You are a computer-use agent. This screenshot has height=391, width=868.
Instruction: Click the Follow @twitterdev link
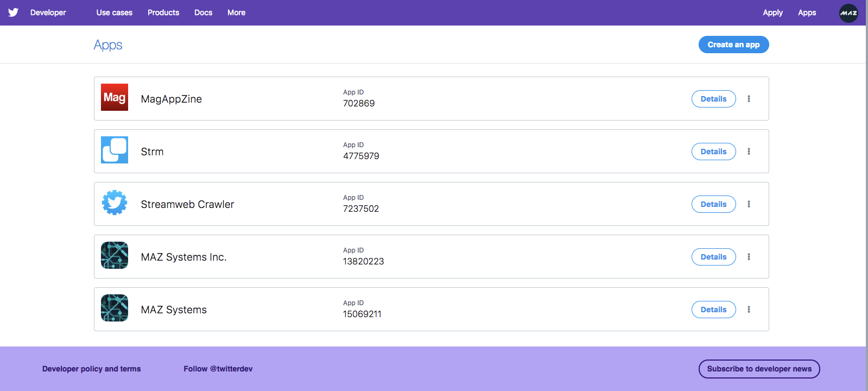pos(218,369)
